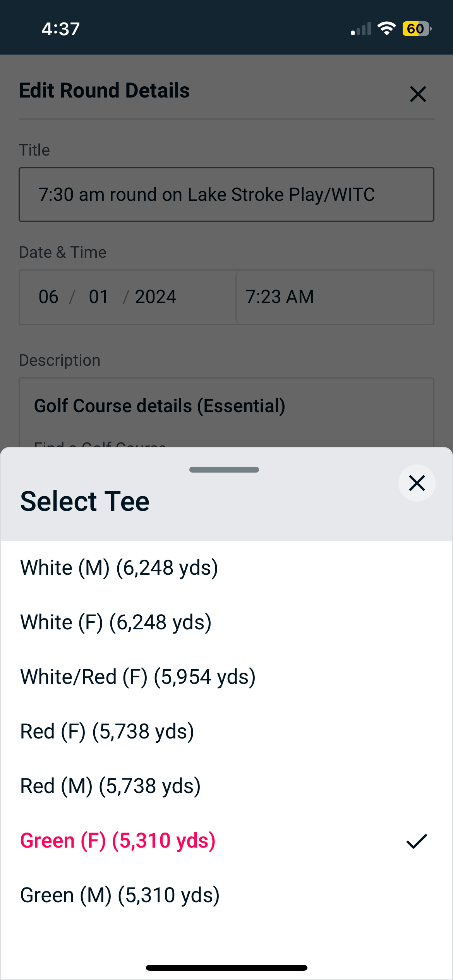
Task: Tap the day value 01
Action: pos(98,297)
